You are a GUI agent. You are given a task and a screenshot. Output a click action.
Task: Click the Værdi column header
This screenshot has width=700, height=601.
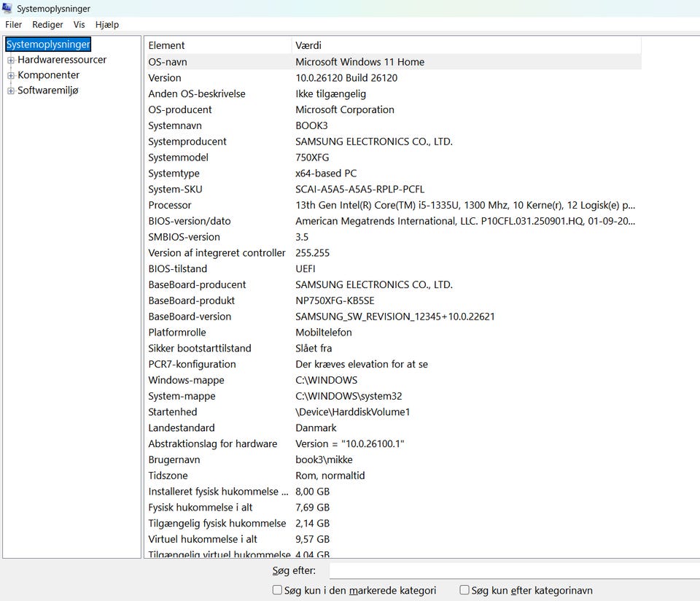467,45
